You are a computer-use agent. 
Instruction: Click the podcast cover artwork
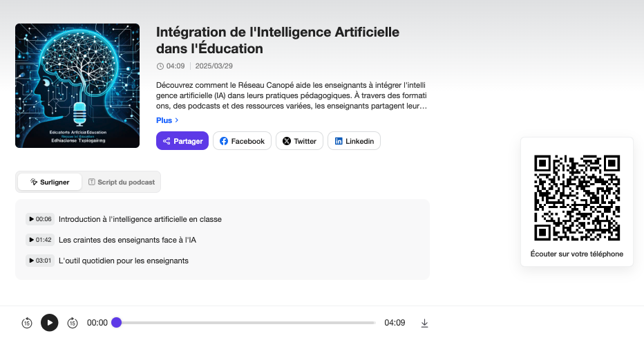point(77,86)
